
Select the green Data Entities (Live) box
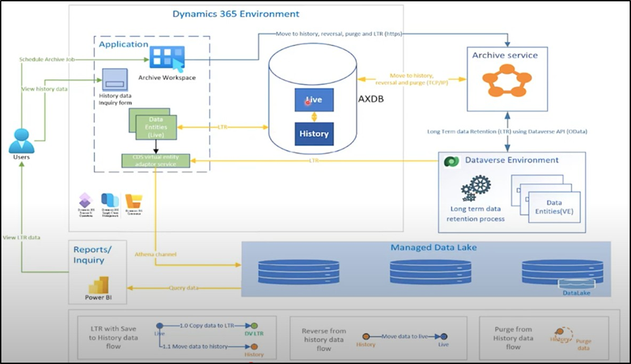(153, 127)
